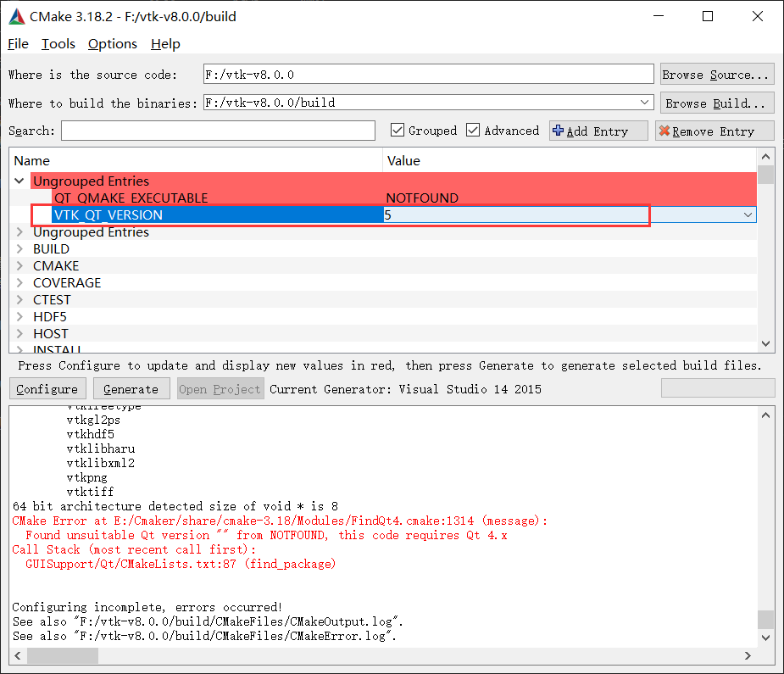The image size is (784, 674).
Task: Click the Configure button
Action: [47, 388]
